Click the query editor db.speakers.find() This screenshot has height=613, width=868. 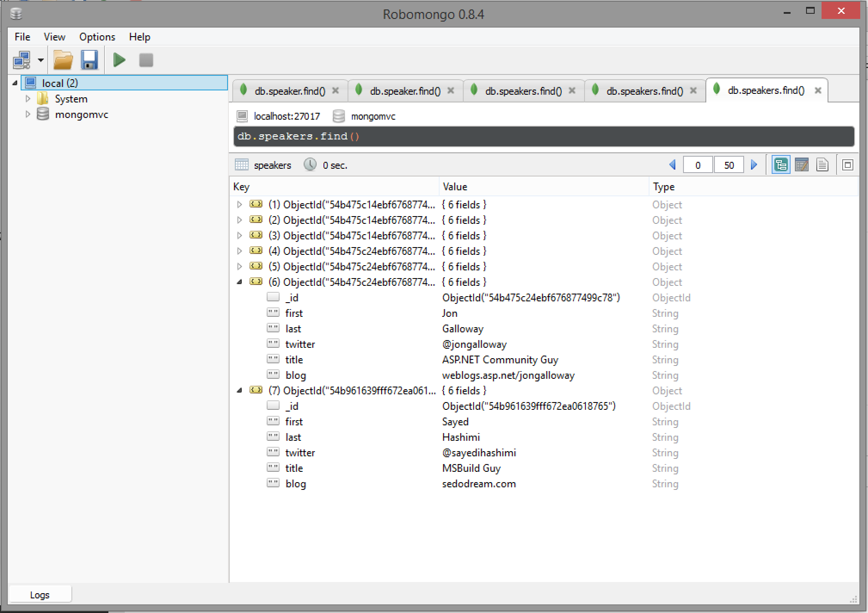pyautogui.click(x=544, y=136)
